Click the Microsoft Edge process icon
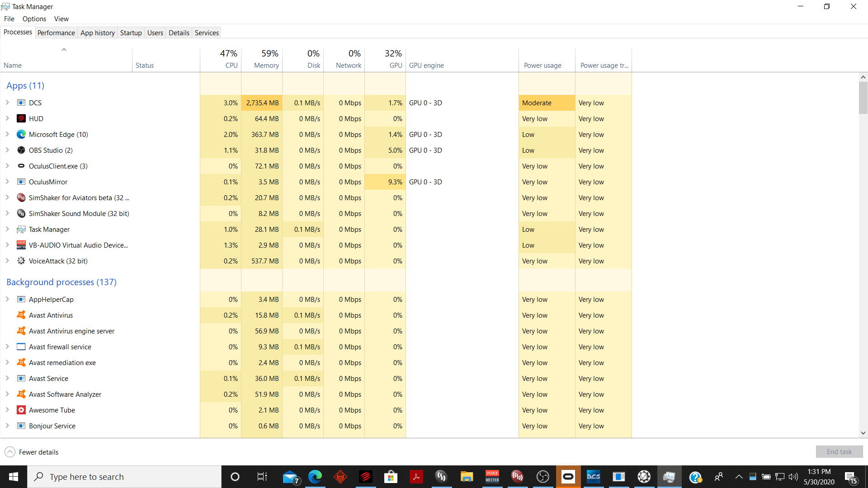Viewport: 868px width, 488px height. [x=21, y=135]
